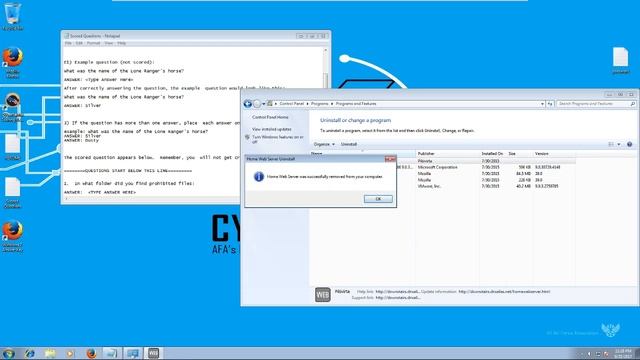Click Programs and Features breadcrumb segment
Viewport: 640px width, 360px height.
click(x=356, y=104)
